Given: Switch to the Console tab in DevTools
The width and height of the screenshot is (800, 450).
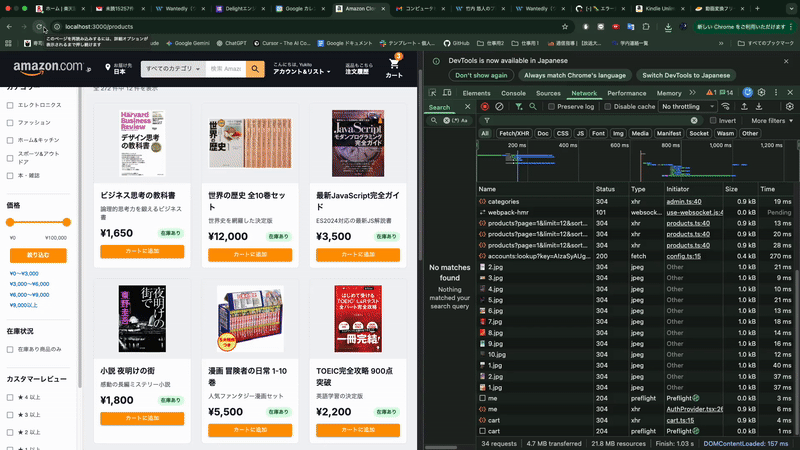Looking at the screenshot, I should pos(513,93).
